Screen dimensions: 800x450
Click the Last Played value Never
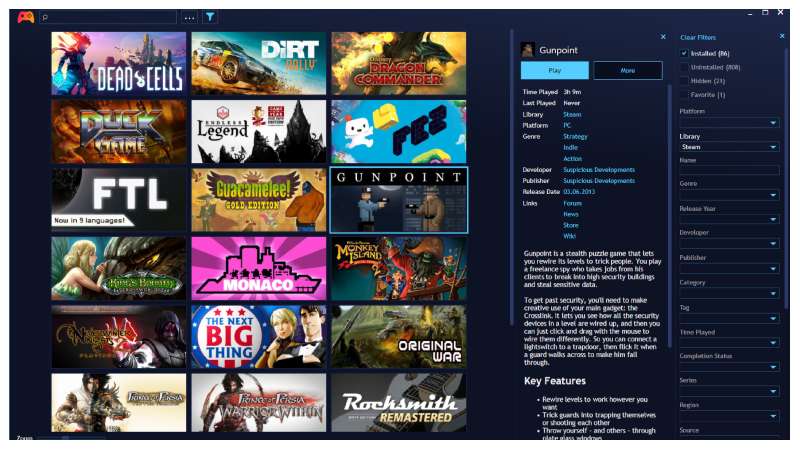click(x=571, y=103)
